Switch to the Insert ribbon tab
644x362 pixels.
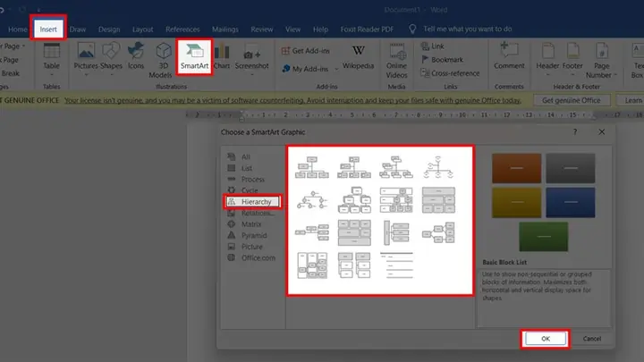pos(48,29)
